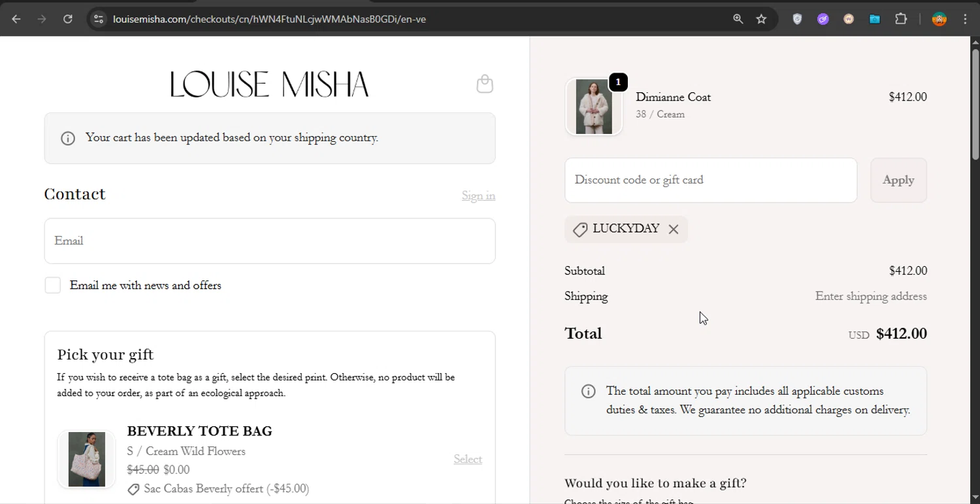The height and width of the screenshot is (504, 980).
Task: Remove the LUCKYDAY discount code
Action: 674,229
